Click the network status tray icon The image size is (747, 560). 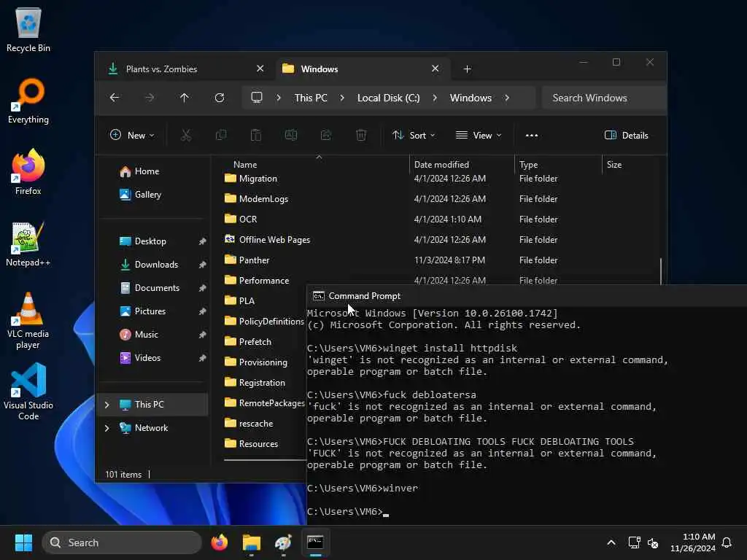pos(634,542)
